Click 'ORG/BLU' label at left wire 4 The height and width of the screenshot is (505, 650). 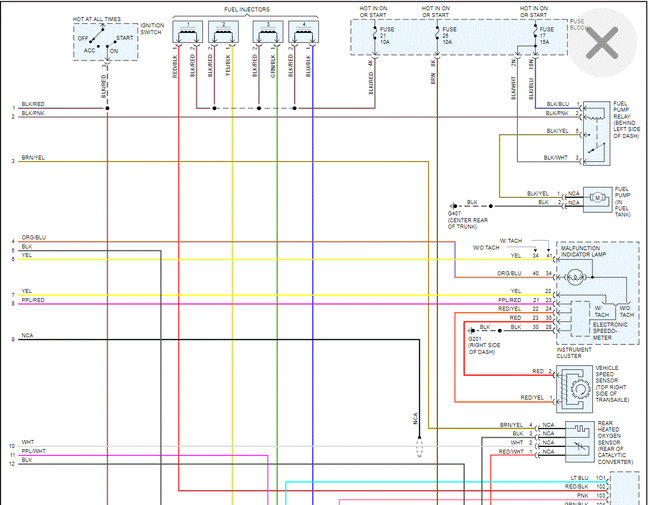(34, 238)
